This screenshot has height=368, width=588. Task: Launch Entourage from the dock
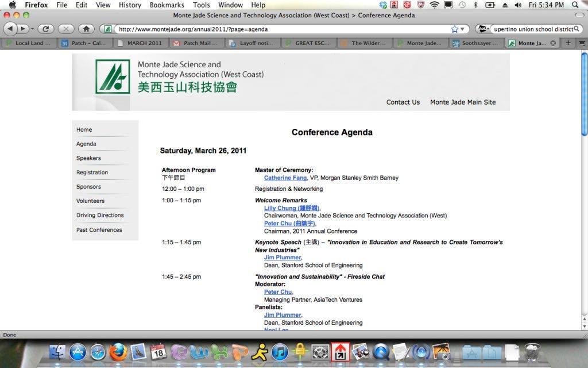[179, 352]
